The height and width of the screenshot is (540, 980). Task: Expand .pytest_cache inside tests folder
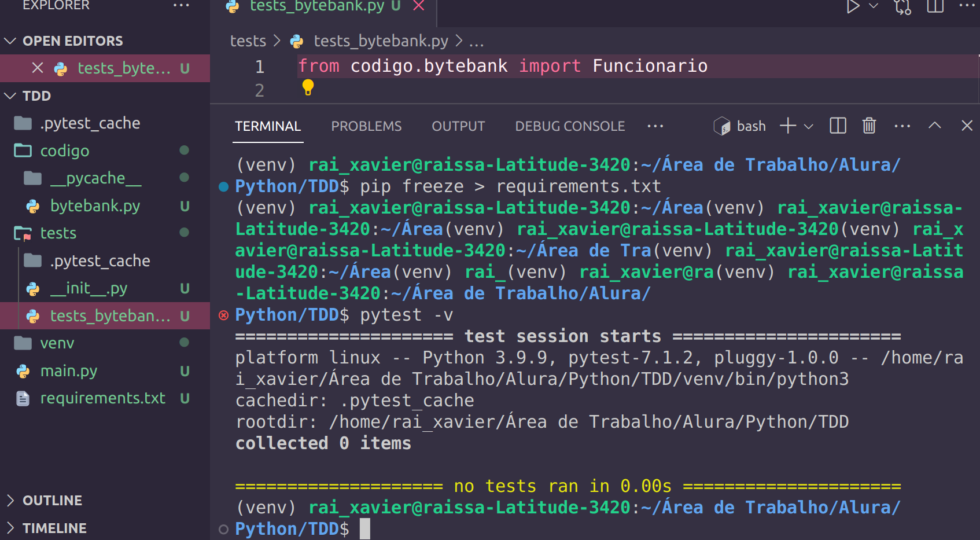point(100,261)
